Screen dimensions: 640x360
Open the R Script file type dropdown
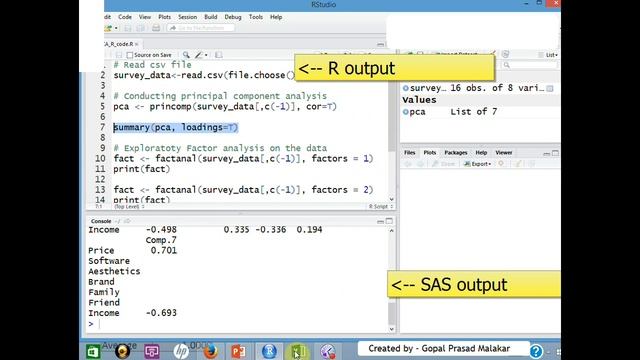tap(381, 207)
